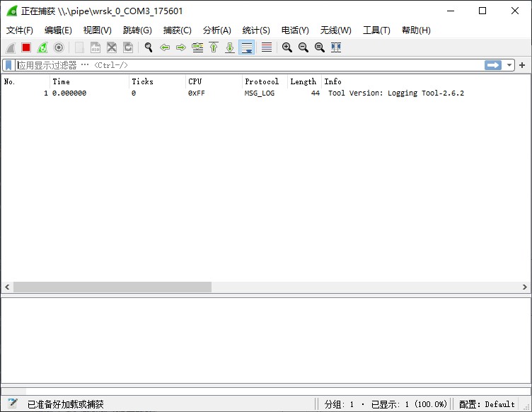This screenshot has width=532, height=412.
Task: Zoom in on packet text
Action: pos(287,47)
